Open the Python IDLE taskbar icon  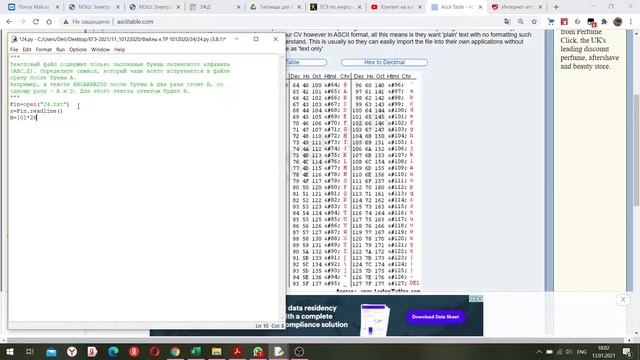click(x=279, y=351)
